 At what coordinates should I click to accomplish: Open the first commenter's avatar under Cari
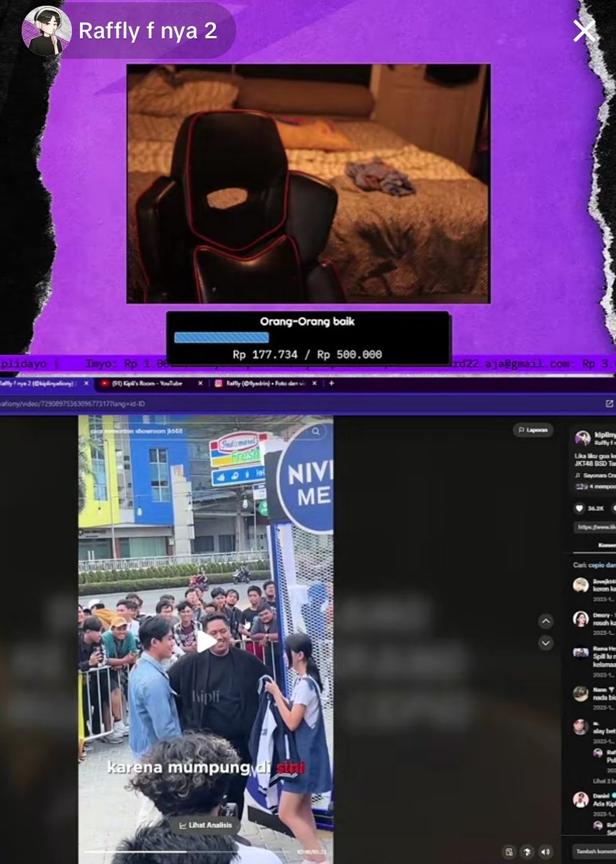[581, 585]
